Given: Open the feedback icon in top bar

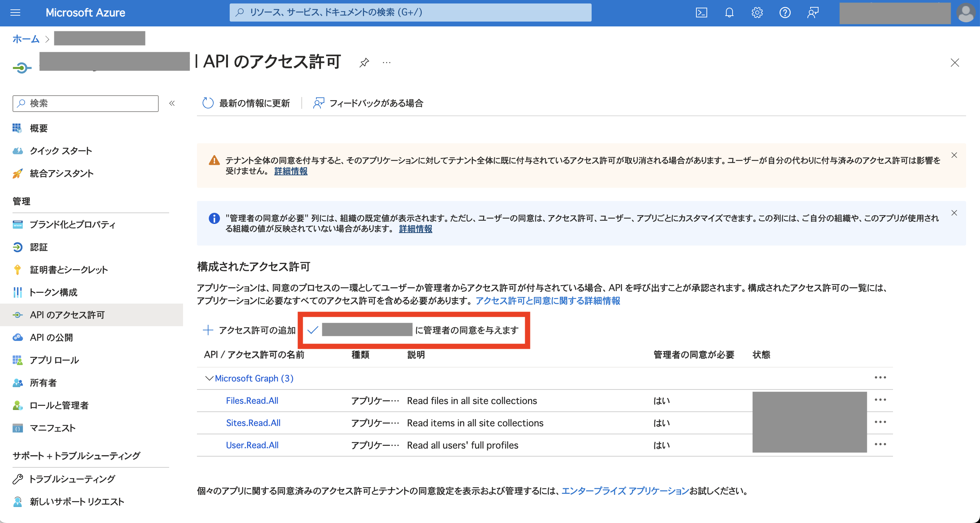Looking at the screenshot, I should 813,13.
